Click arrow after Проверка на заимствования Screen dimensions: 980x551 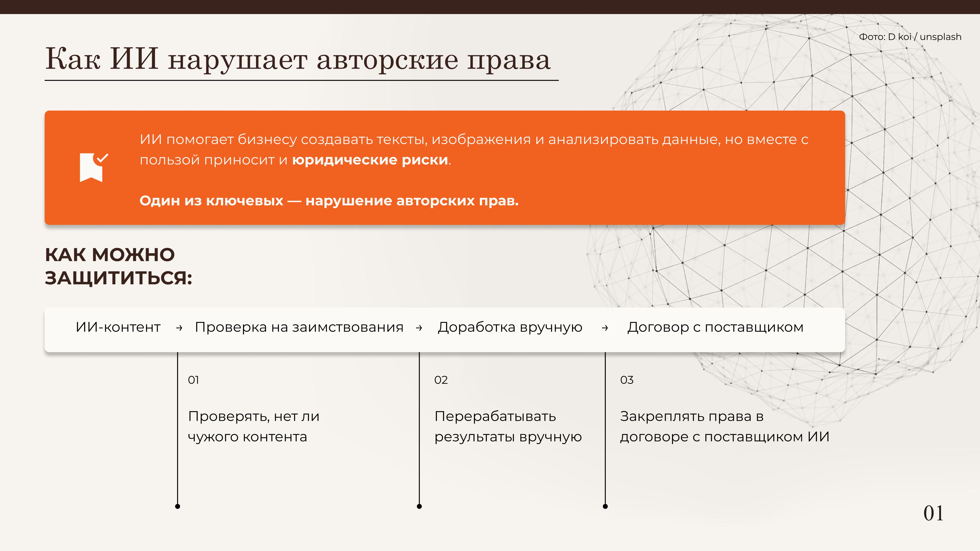point(419,328)
